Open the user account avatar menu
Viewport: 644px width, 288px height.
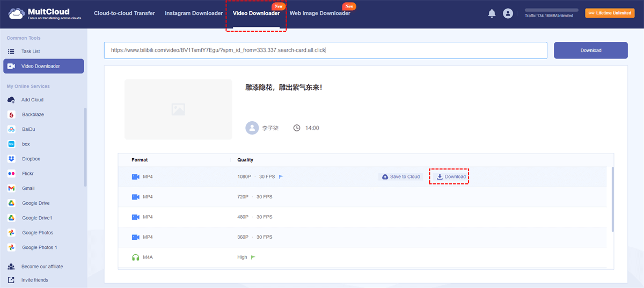508,13
